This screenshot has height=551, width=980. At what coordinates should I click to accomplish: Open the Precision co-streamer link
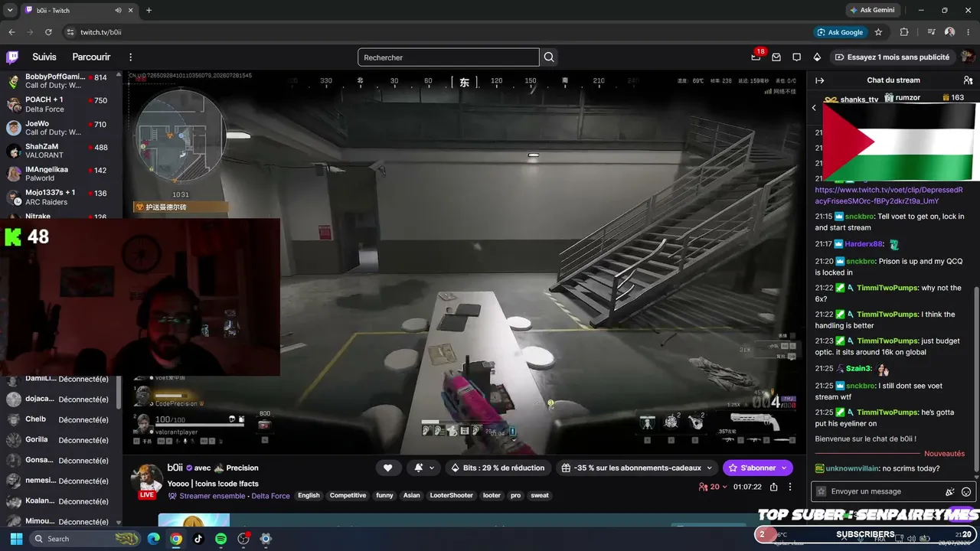[242, 468]
